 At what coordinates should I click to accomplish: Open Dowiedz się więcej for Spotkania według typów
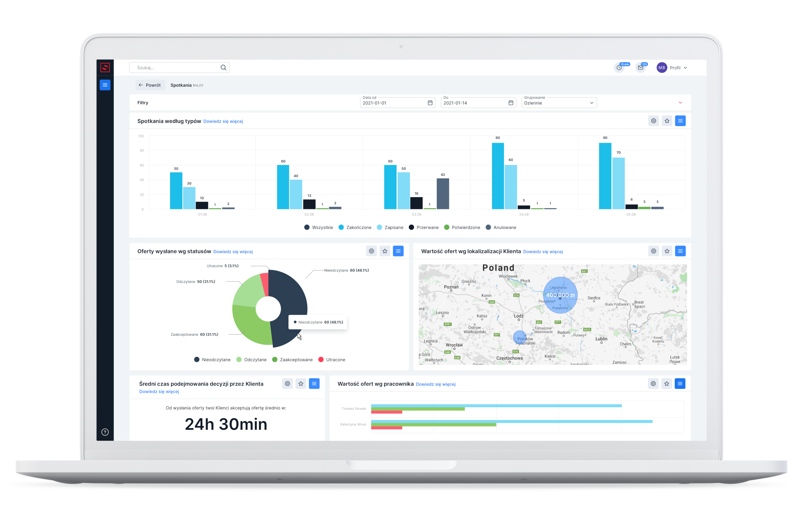[x=223, y=121]
